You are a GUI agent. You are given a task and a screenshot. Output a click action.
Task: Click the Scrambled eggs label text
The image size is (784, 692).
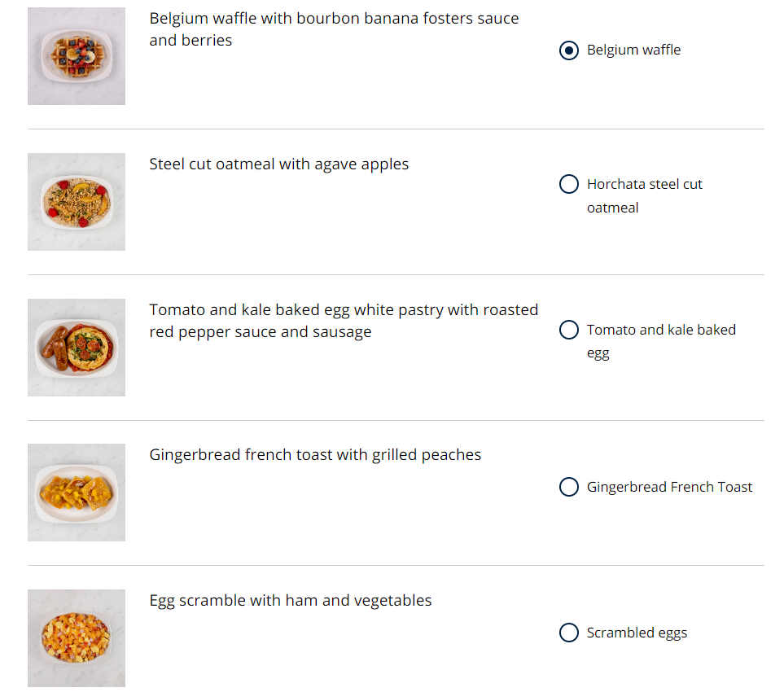point(637,633)
